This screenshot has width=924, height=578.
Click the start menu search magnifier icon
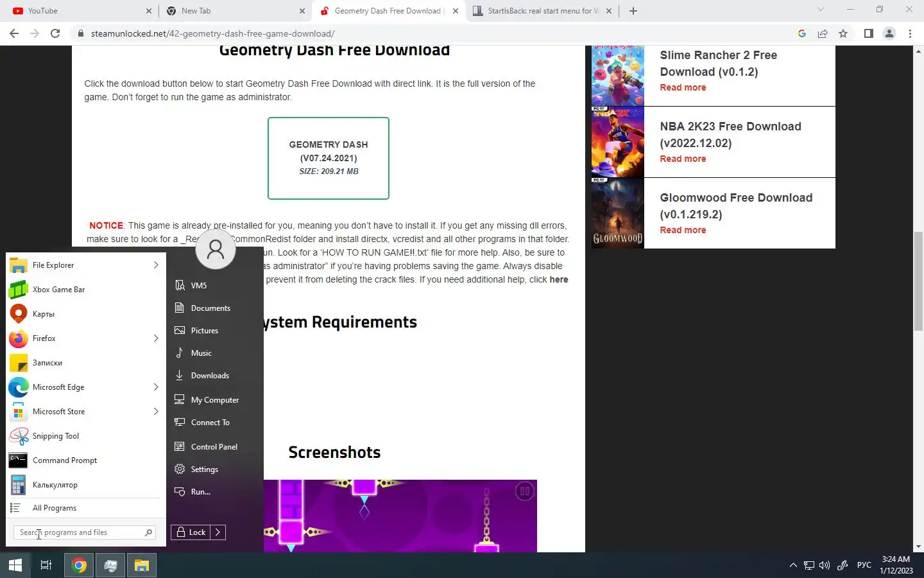click(149, 532)
